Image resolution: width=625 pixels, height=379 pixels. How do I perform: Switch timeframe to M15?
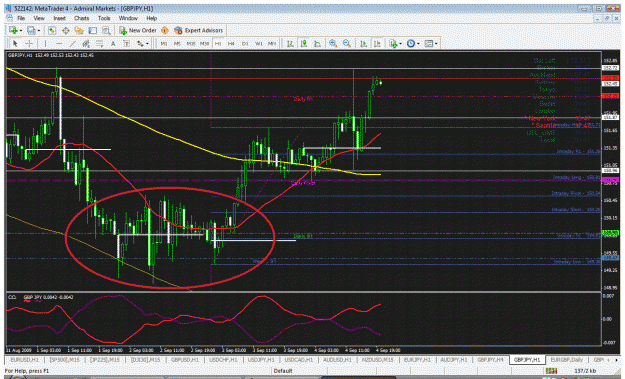click(x=191, y=43)
